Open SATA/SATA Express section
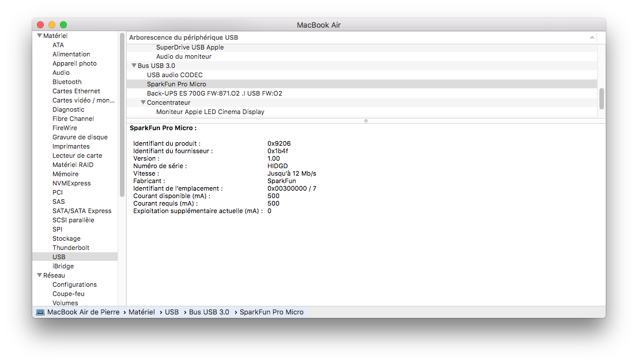638x364 pixels. click(82, 211)
